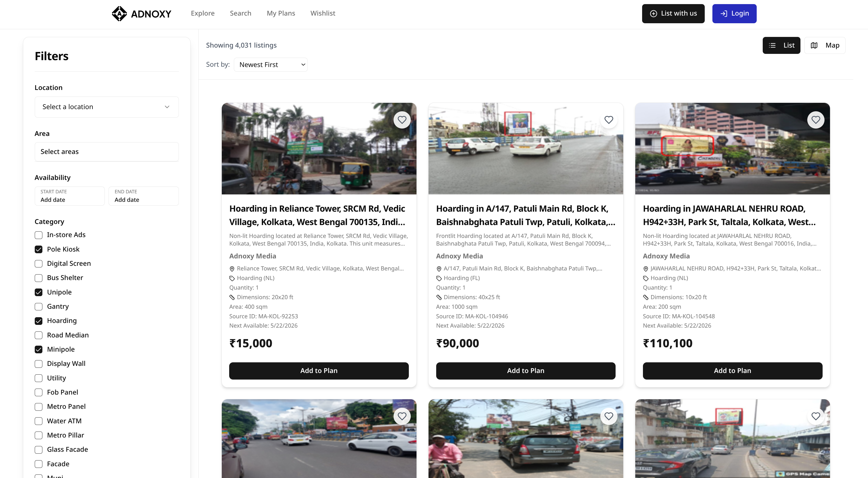868x478 pixels.
Task: Switch to List view
Action: point(781,45)
